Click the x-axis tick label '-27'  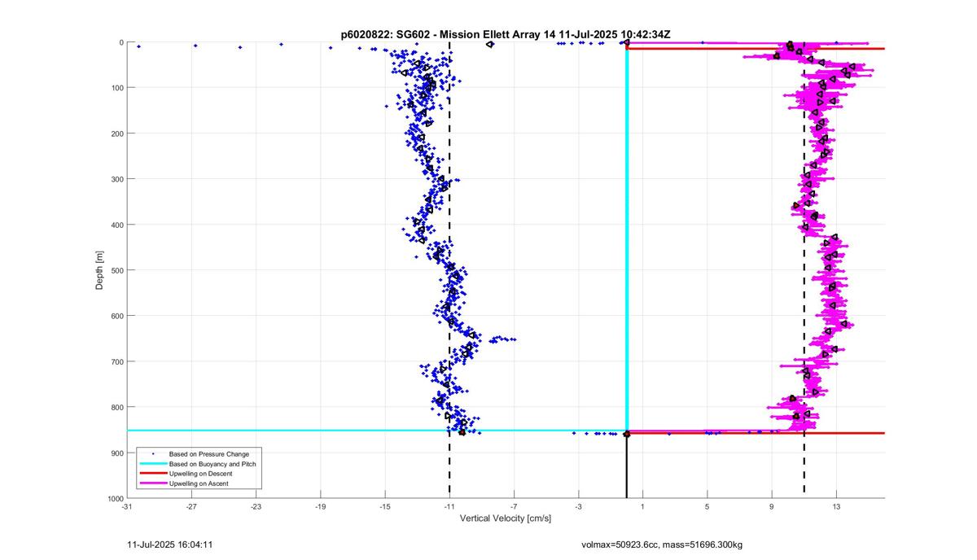click(191, 506)
